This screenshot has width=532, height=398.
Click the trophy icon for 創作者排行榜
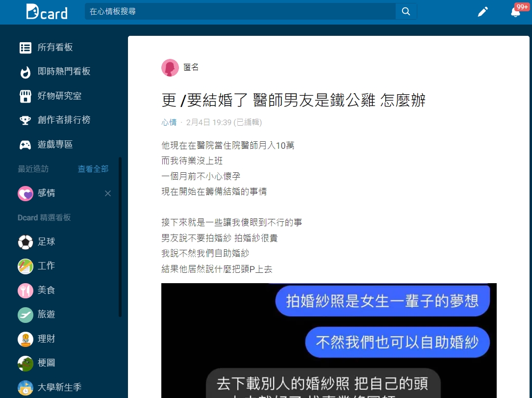point(25,120)
